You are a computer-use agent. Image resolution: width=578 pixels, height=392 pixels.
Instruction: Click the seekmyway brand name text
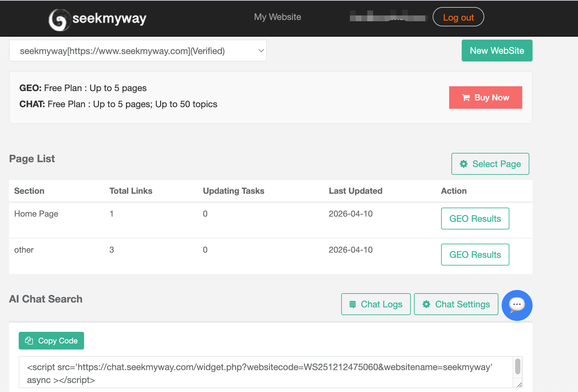tap(109, 19)
